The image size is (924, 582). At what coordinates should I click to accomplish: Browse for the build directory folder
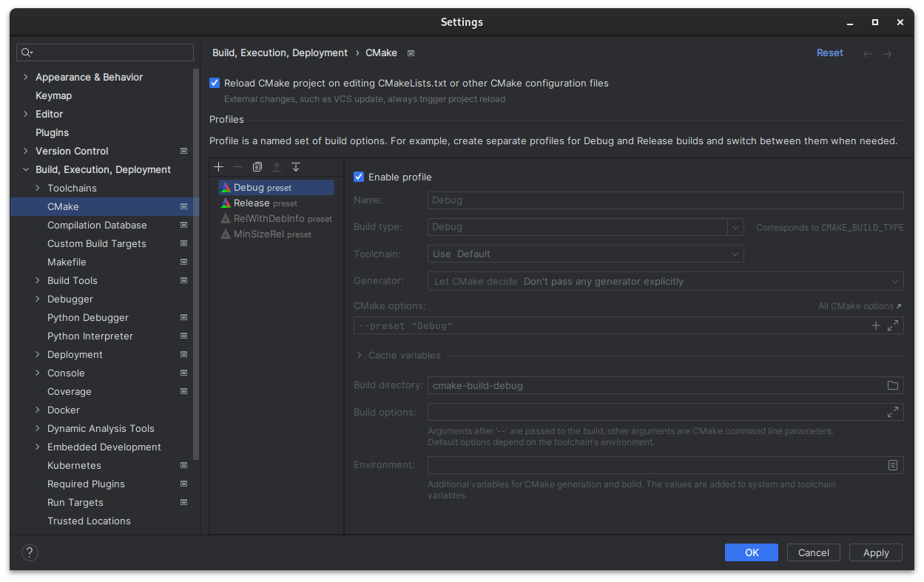coord(892,385)
